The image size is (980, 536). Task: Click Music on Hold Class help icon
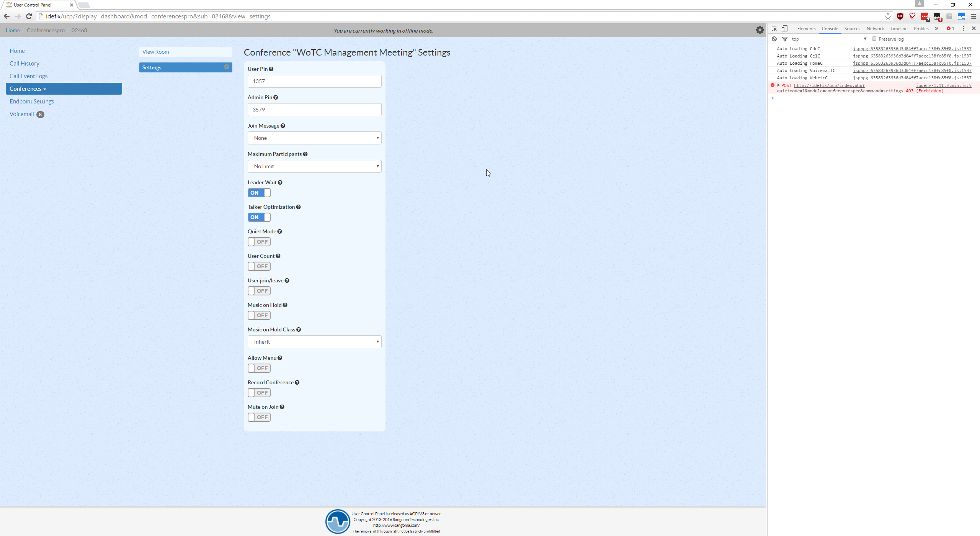[299, 329]
